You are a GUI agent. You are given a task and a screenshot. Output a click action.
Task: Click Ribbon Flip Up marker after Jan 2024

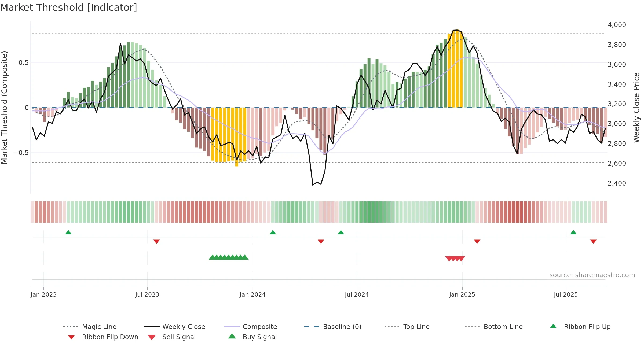(273, 232)
